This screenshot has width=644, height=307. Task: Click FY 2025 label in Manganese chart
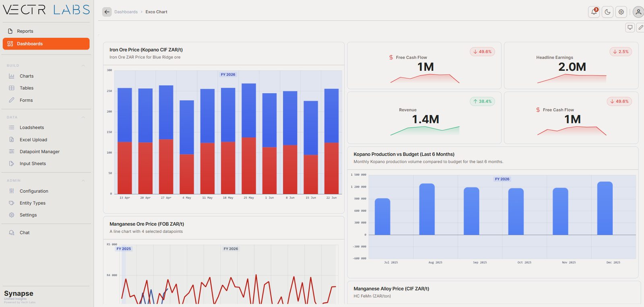(124, 249)
